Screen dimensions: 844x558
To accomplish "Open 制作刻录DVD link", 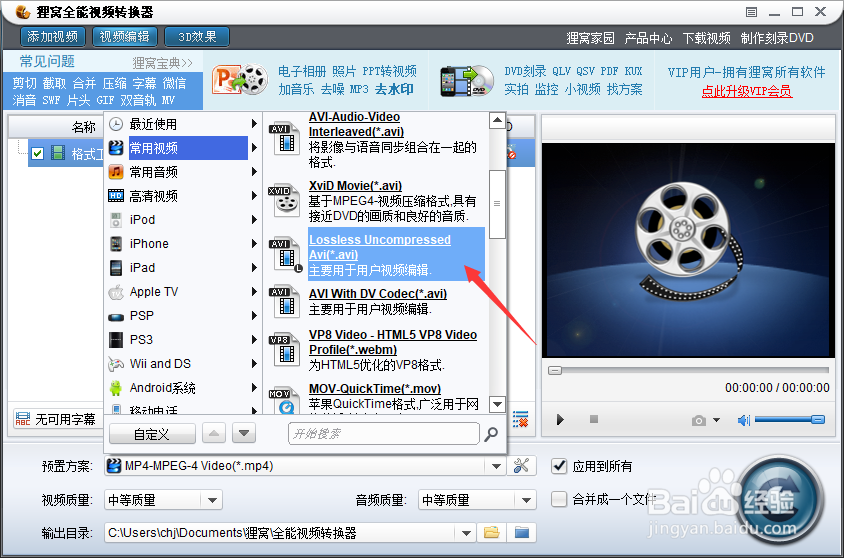I will (777, 38).
